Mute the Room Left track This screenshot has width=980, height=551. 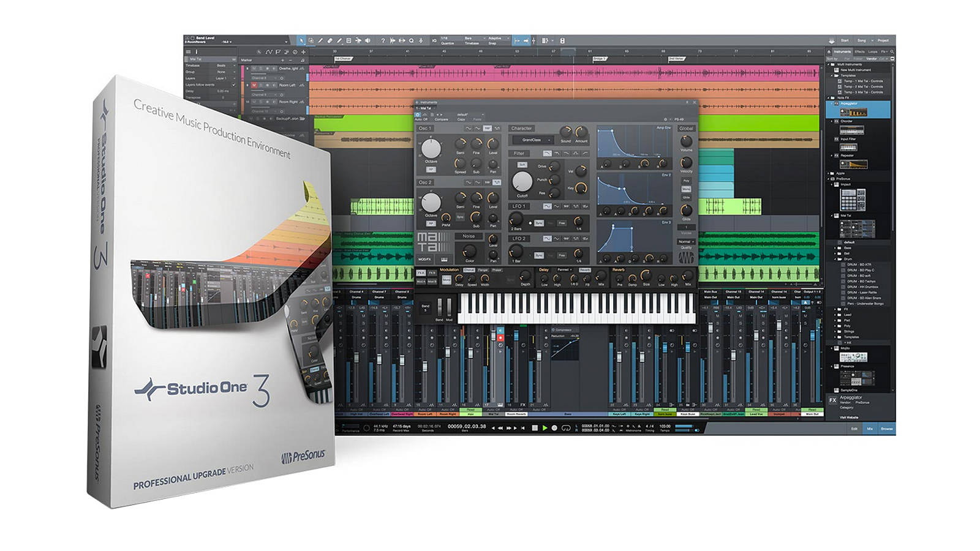(254, 85)
